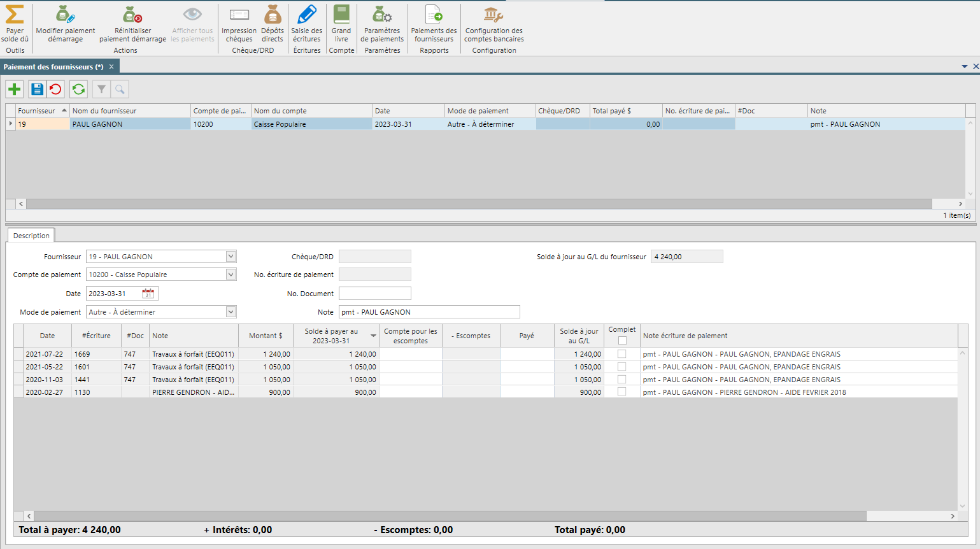This screenshot has width=980, height=549.
Task: Select the Description tab
Action: point(31,236)
